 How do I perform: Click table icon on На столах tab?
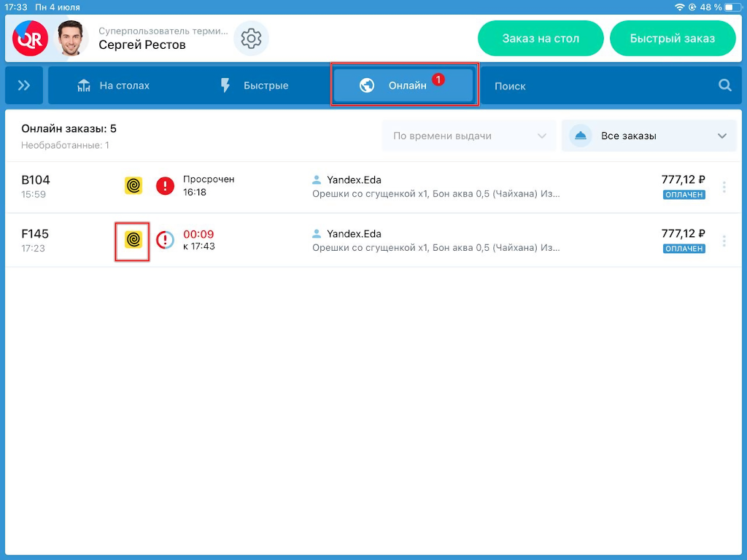tap(84, 86)
